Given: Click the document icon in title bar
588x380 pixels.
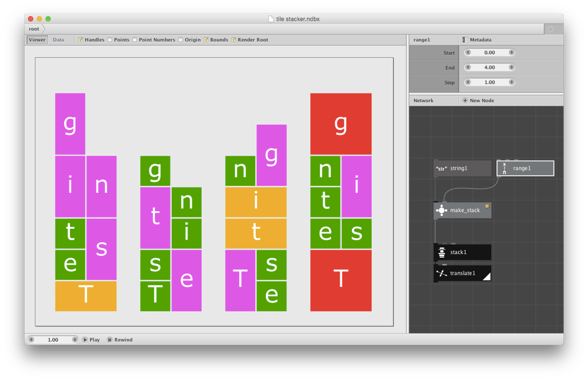Looking at the screenshot, I should (270, 19).
